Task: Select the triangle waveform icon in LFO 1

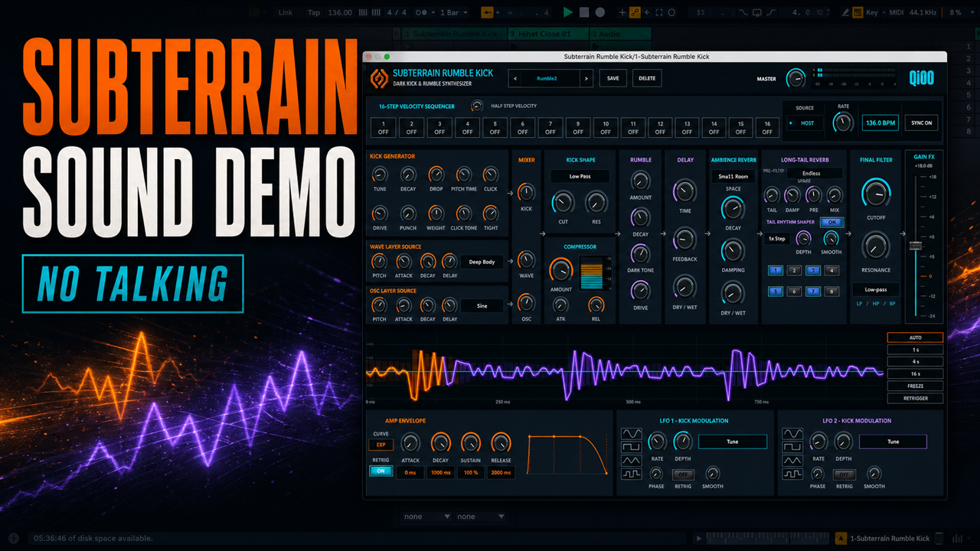Action: tap(632, 461)
